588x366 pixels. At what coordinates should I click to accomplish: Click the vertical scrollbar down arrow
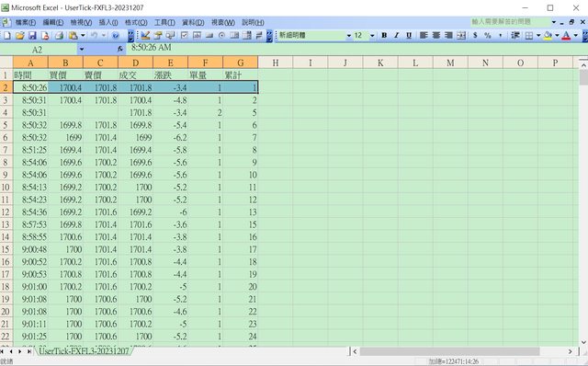(583, 342)
